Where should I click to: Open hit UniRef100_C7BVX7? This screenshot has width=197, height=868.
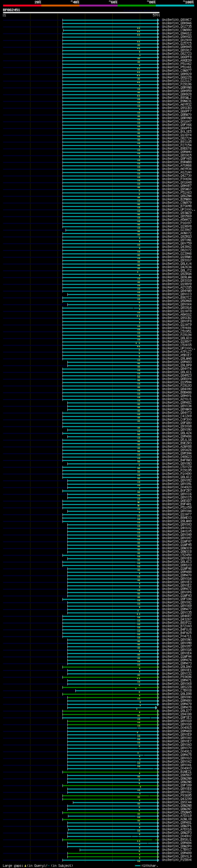(177, 850)
